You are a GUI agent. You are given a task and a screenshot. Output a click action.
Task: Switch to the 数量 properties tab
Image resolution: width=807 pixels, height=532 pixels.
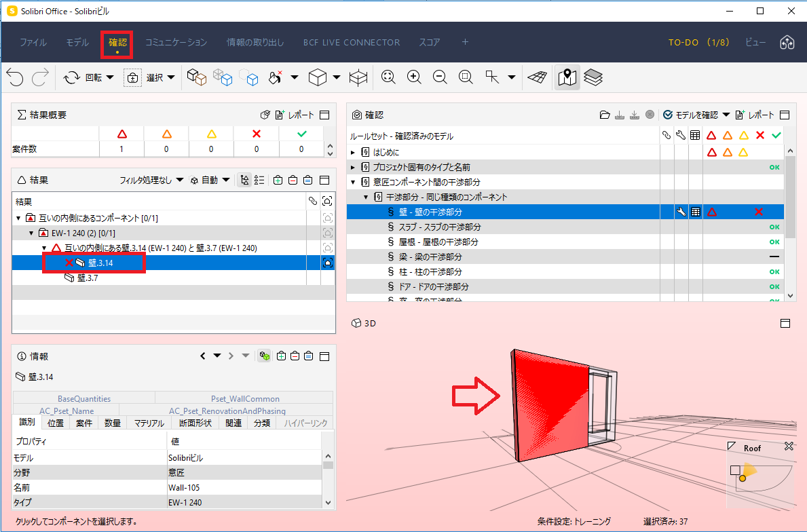112,423
